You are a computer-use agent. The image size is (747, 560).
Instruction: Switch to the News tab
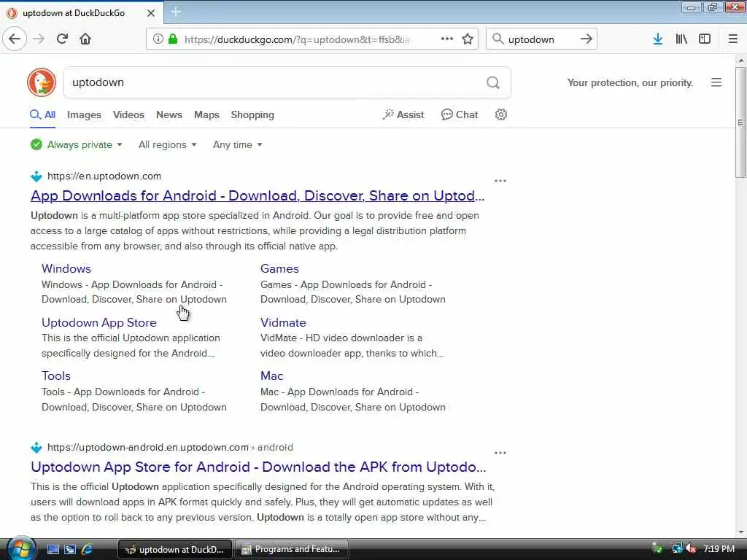169,114
